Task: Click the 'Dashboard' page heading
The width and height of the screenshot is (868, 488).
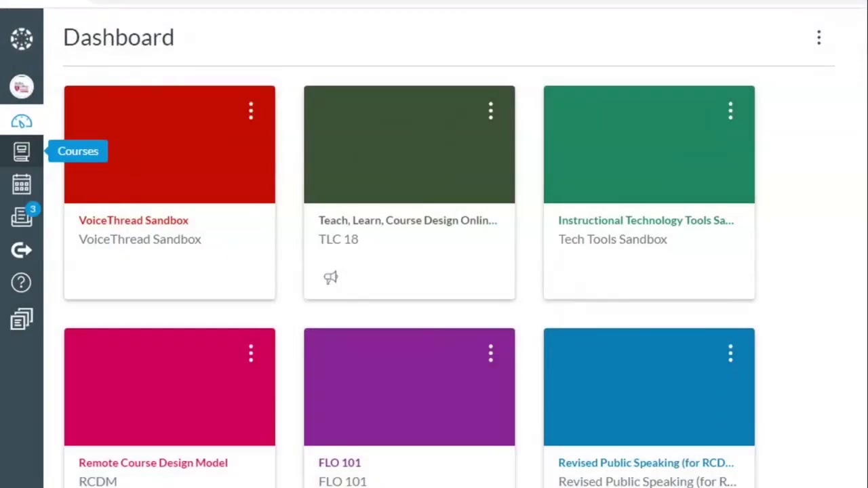Action: 119,37
